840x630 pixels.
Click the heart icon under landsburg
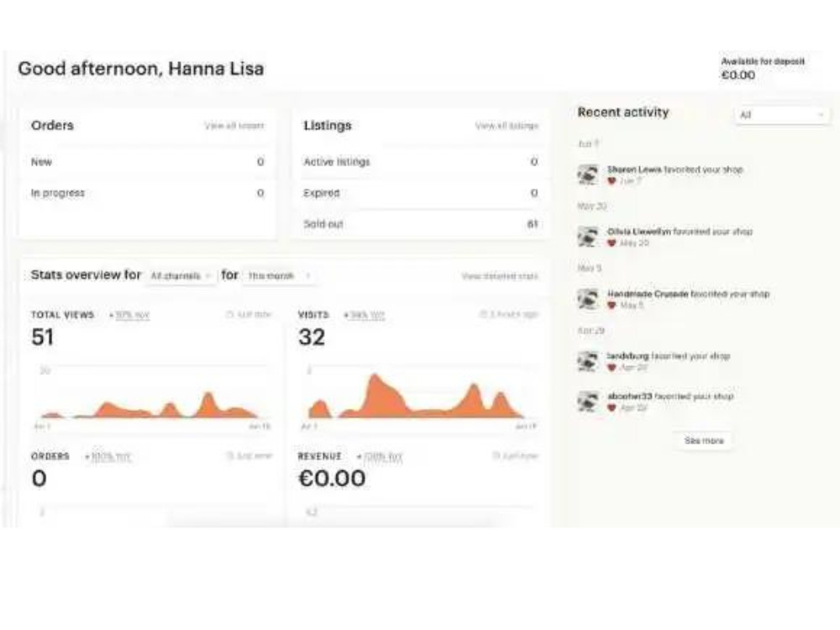tap(612, 368)
